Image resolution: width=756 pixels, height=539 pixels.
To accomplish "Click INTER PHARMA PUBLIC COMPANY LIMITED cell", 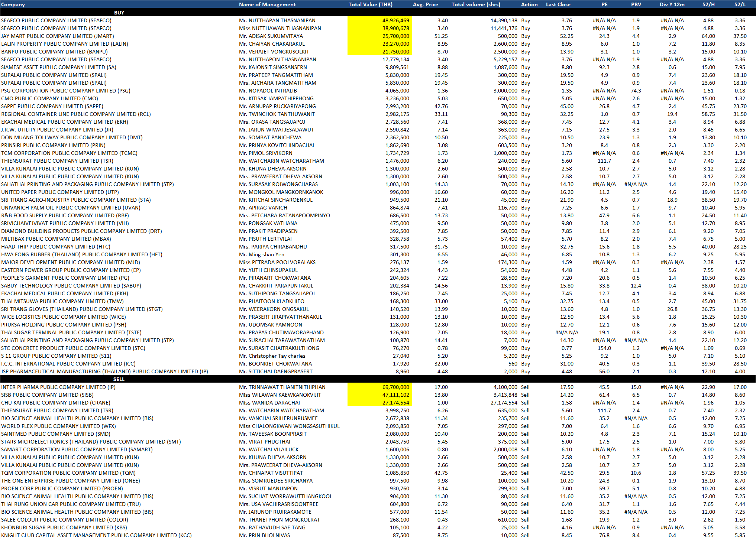I will (x=58, y=387).
